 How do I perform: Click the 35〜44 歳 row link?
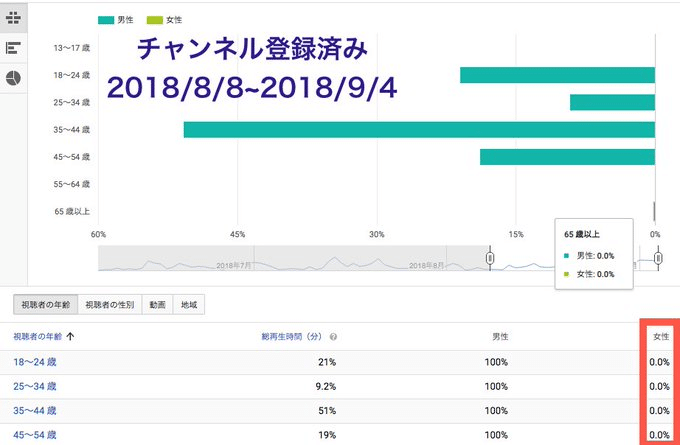[x=35, y=410]
